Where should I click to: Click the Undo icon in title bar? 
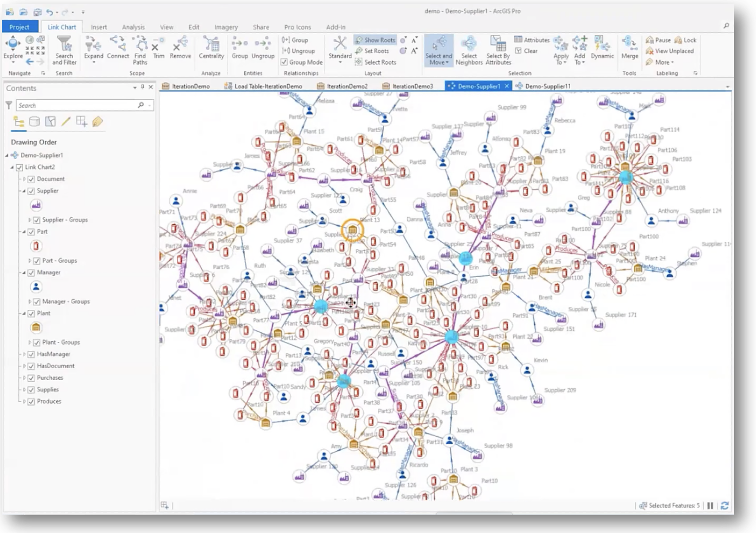49,12
